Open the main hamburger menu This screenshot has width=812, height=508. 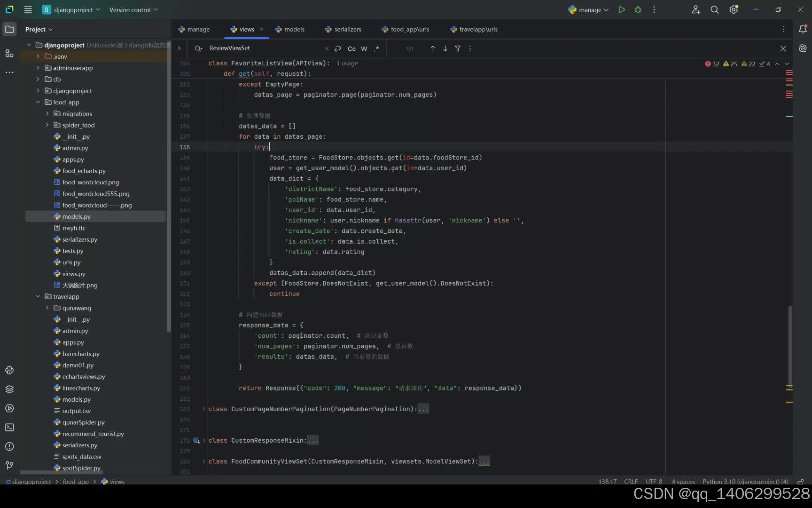pyautogui.click(x=28, y=9)
